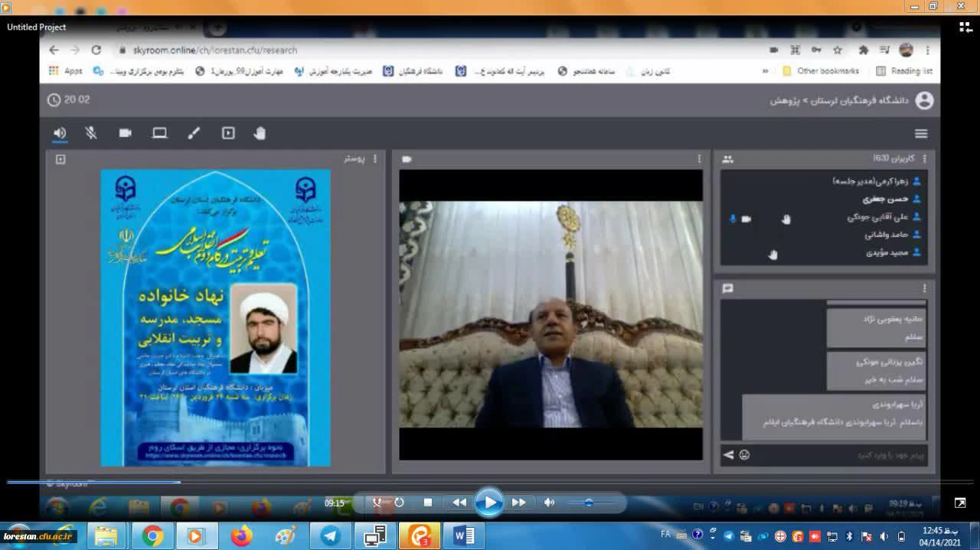Raise hand in Skyroom toolbar
The image size is (980, 550).
[260, 133]
